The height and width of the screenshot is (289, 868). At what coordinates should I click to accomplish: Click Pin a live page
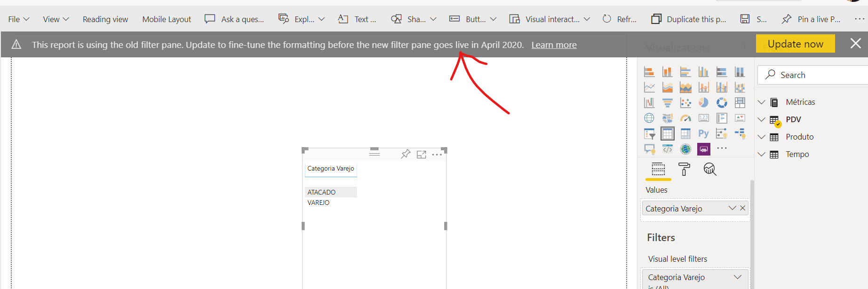click(x=811, y=19)
